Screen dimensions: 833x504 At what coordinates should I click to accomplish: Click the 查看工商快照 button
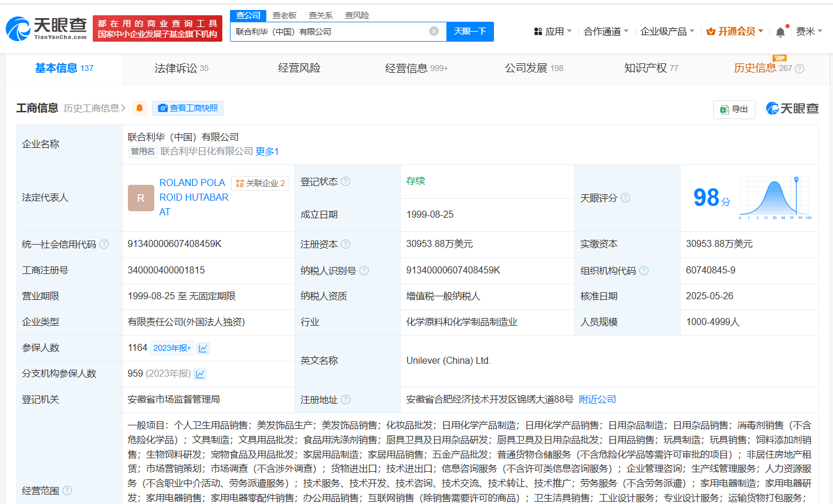[x=188, y=108]
